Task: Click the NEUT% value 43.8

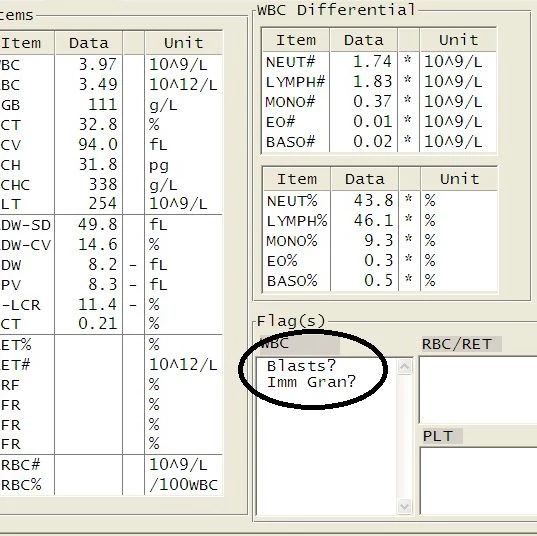Action: (373, 200)
